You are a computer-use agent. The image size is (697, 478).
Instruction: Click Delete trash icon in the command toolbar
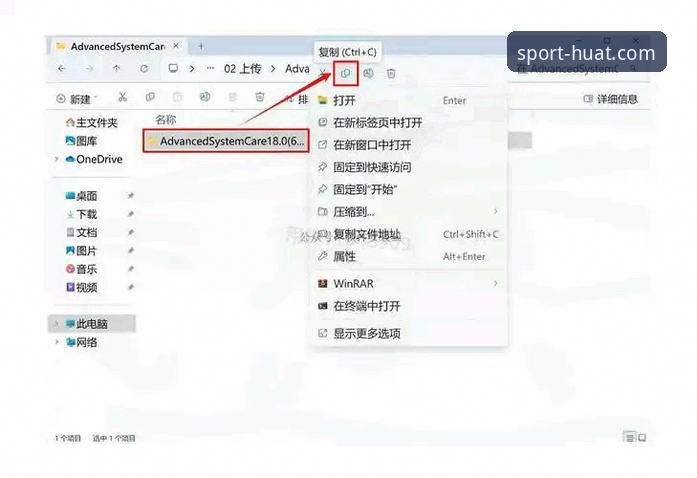pyautogui.click(x=260, y=97)
